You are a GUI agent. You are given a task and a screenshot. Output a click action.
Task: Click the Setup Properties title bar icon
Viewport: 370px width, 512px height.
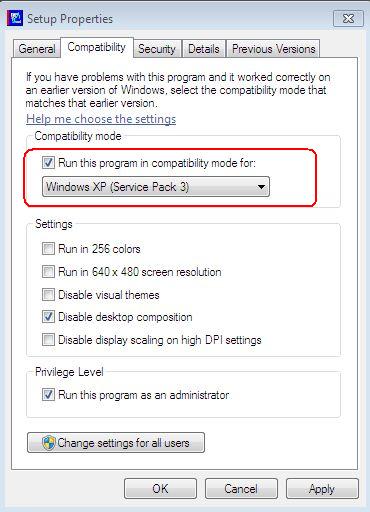pos(14,18)
